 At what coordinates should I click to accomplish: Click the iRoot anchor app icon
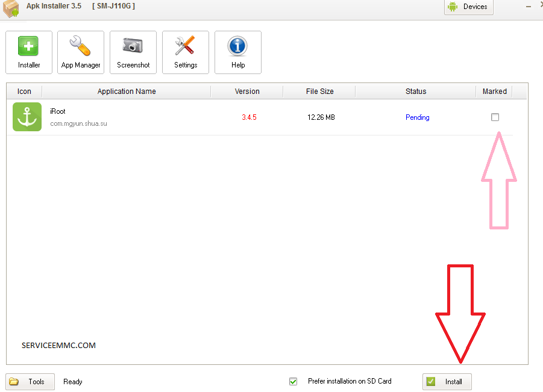coord(27,117)
